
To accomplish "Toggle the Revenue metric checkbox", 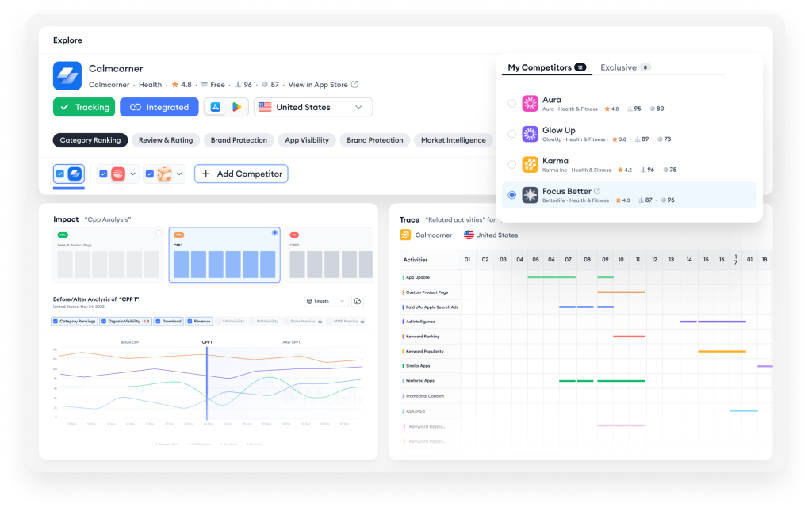I will coord(190,322).
